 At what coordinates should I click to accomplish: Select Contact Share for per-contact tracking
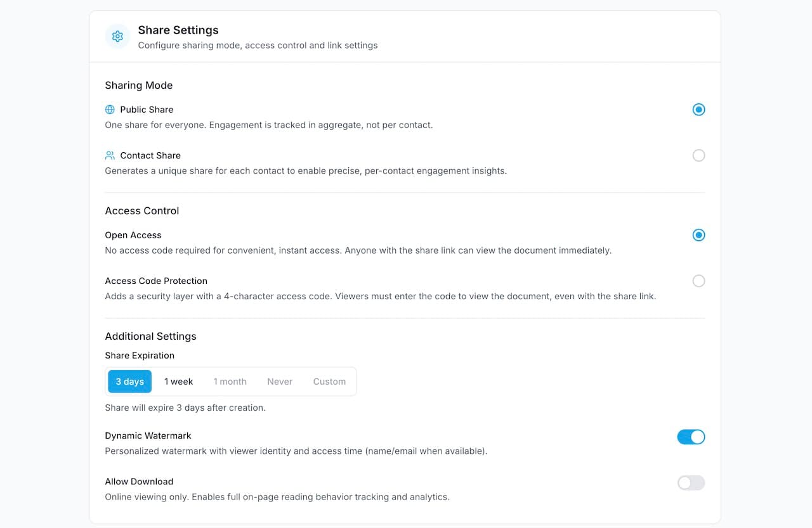pyautogui.click(x=698, y=155)
